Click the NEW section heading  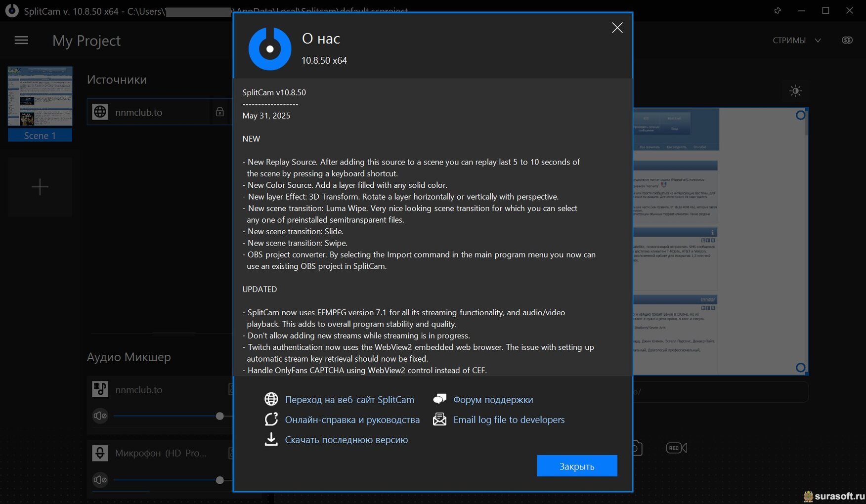click(251, 139)
